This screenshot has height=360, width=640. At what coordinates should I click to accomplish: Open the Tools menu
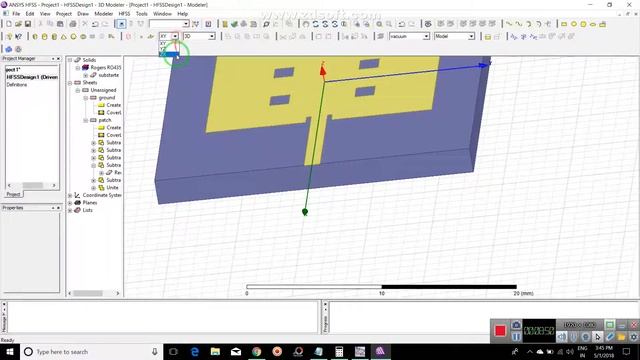(141, 13)
